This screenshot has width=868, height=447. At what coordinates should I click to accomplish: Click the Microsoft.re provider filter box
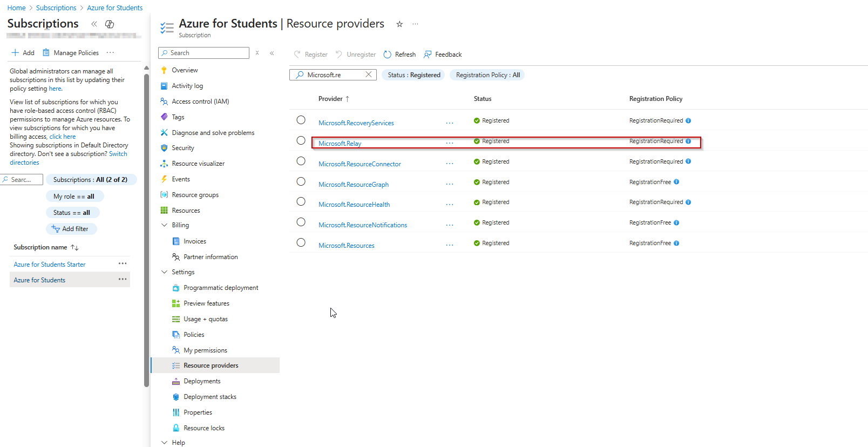pyautogui.click(x=333, y=75)
